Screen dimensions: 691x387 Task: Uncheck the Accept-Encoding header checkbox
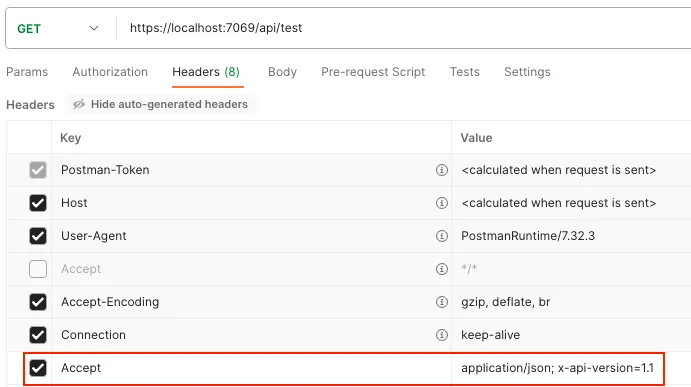(38, 302)
